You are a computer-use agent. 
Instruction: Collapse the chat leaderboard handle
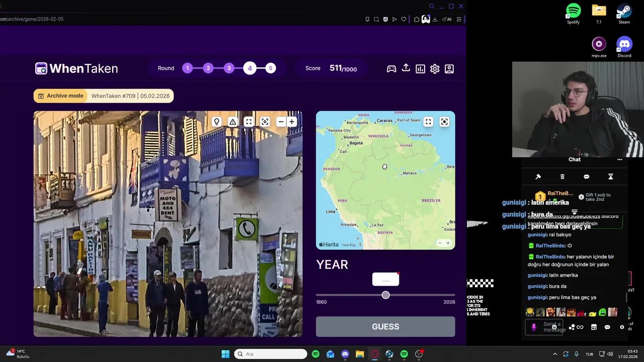pyautogui.click(x=574, y=213)
